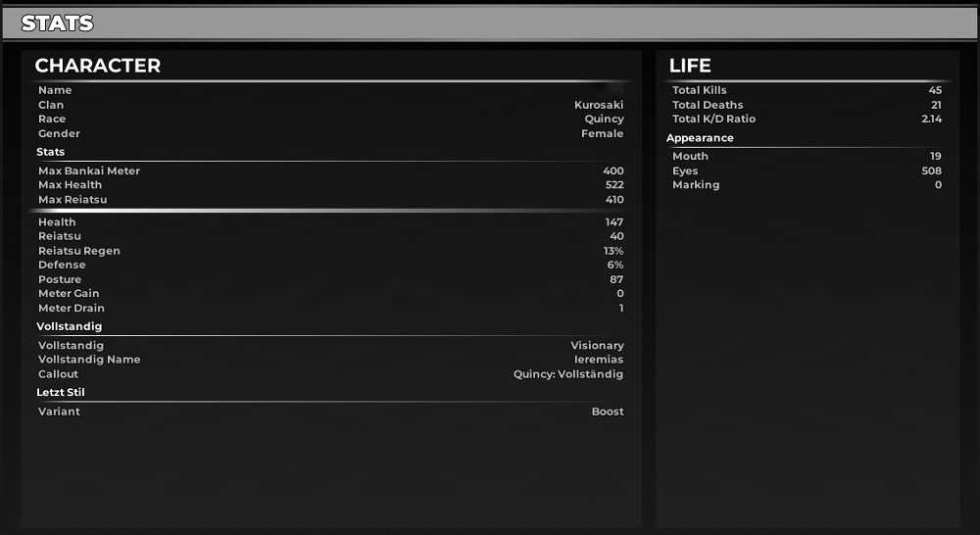Select the Quincy: Vollständig callout value
The width and height of the screenshot is (980, 535).
click(x=568, y=373)
